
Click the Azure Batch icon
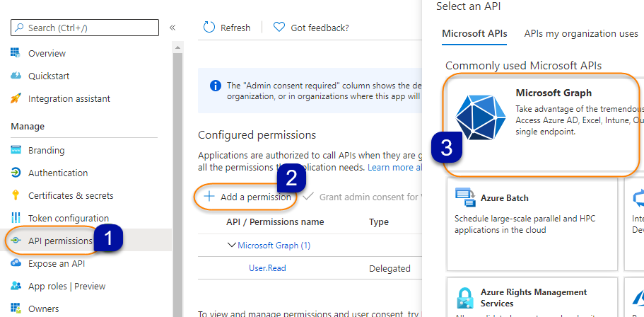tap(465, 197)
